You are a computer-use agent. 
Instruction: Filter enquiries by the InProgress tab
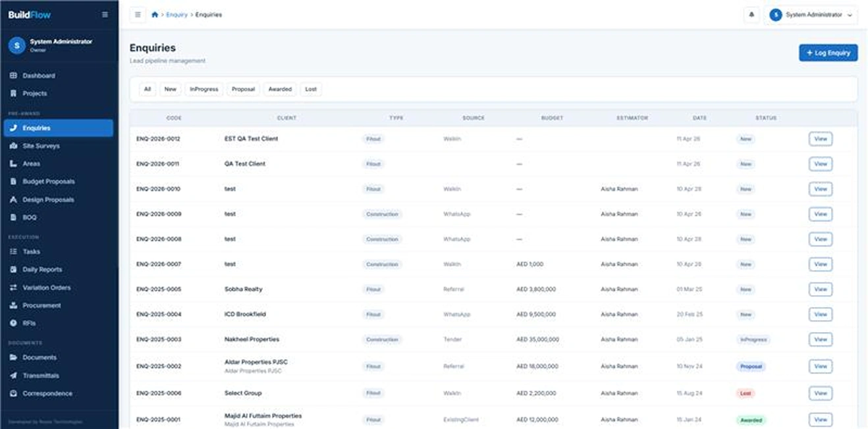[x=203, y=89]
